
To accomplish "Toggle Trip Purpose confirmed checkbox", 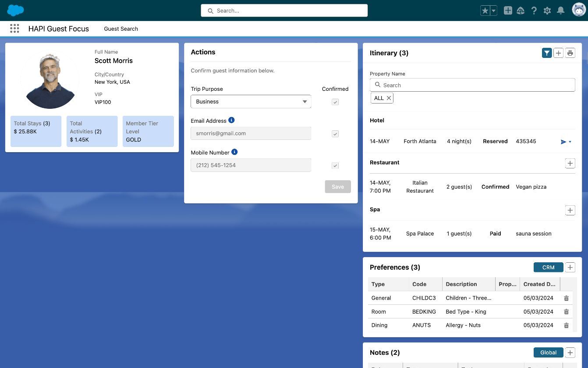I will tap(335, 102).
